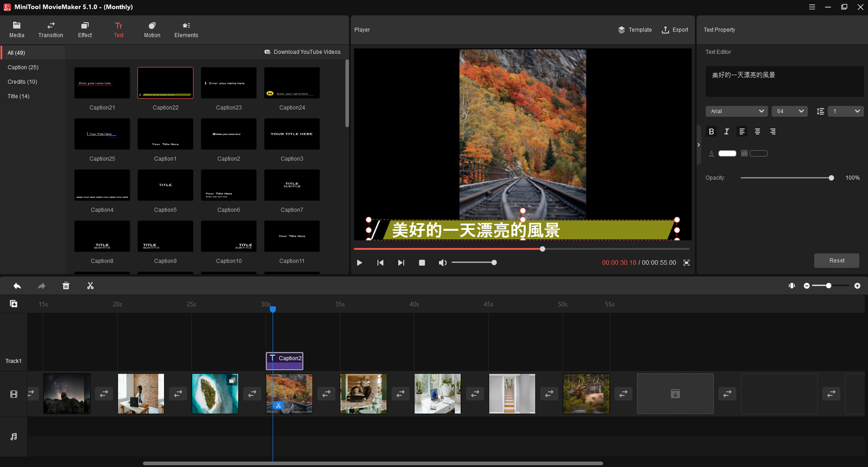Split the clip with scissors tool
The width and height of the screenshot is (868, 467).
[90, 286]
